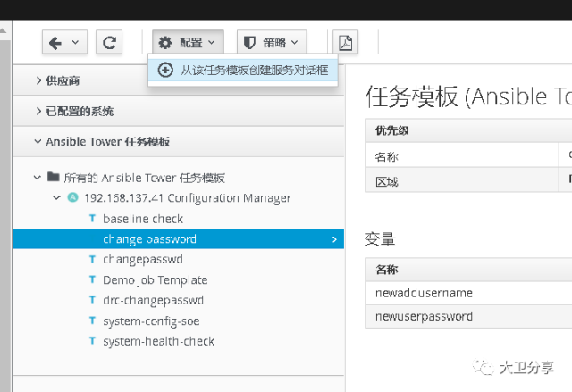
Task: Click the PDF export icon
Action: pos(346,42)
